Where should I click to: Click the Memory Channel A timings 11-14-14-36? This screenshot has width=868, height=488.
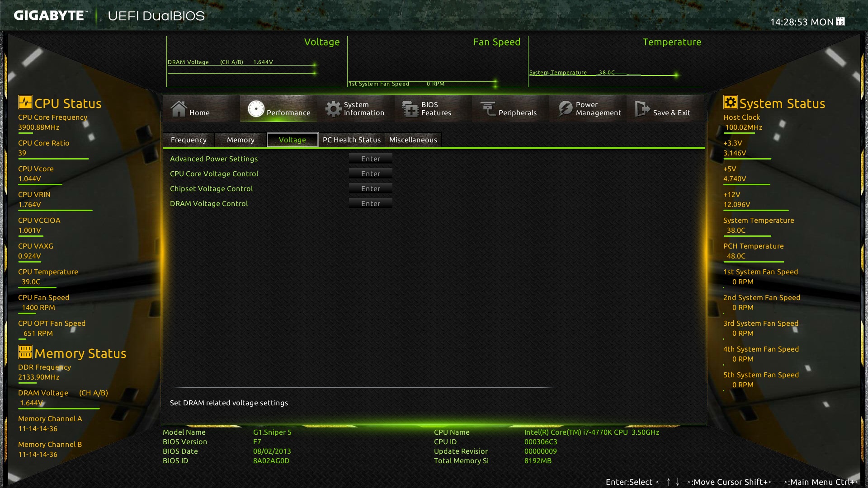(x=38, y=429)
